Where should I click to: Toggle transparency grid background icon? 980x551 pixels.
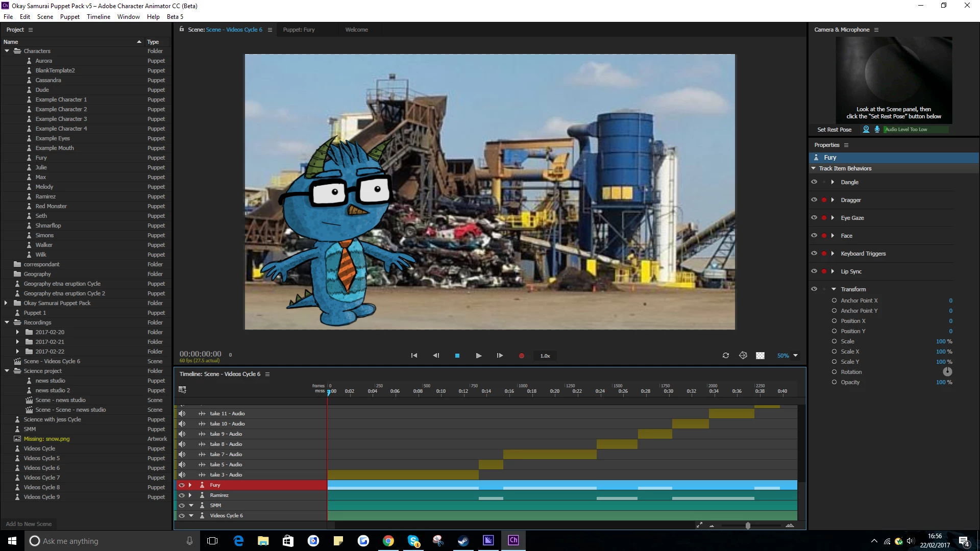pyautogui.click(x=760, y=356)
